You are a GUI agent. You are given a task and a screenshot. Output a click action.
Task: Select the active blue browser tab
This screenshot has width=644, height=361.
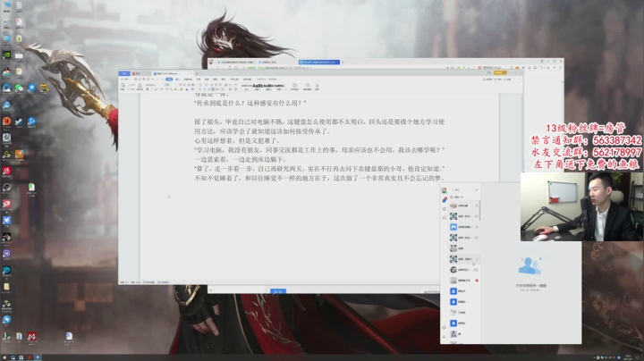tap(319, 62)
